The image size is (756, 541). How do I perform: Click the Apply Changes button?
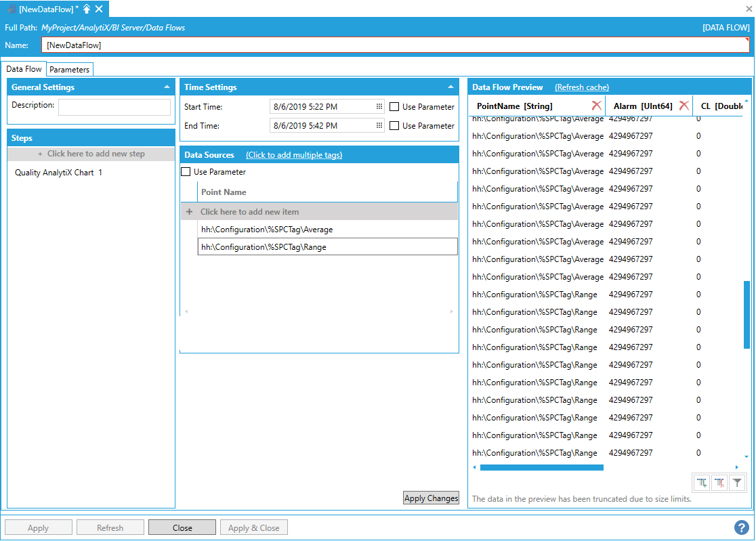pos(431,498)
